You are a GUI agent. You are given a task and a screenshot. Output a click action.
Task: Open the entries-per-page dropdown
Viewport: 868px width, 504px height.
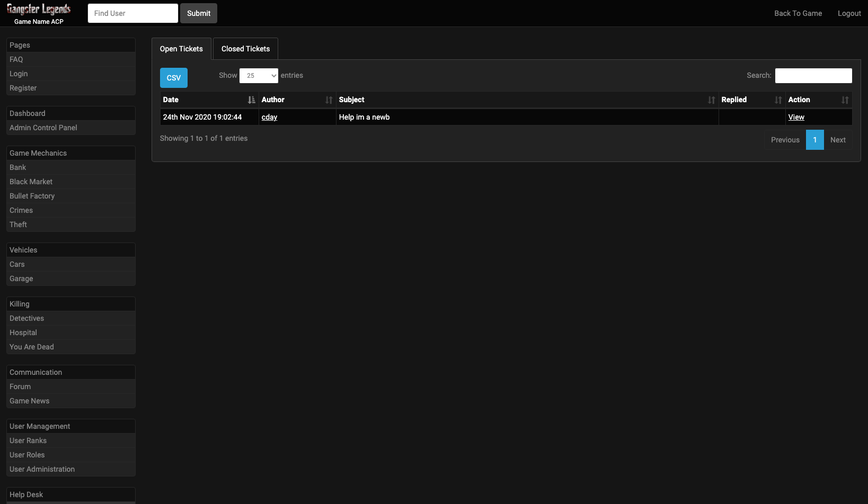(259, 76)
